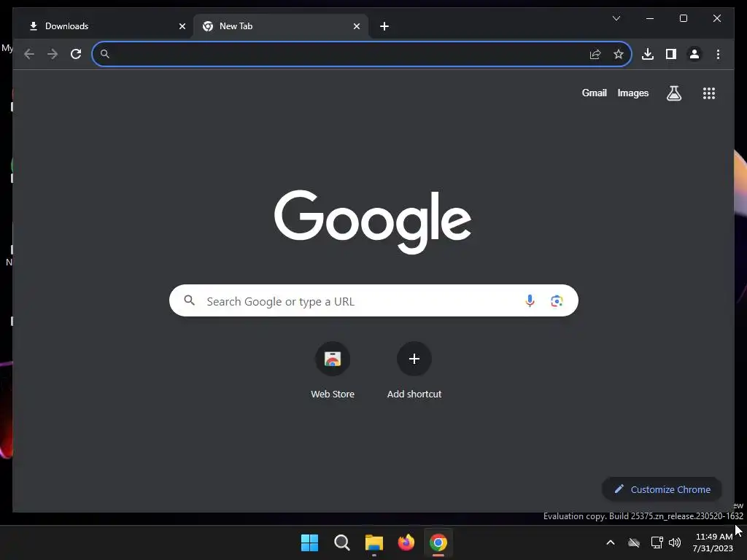747x560 pixels.
Task: Show hidden system tray icons
Action: pyautogui.click(x=611, y=542)
